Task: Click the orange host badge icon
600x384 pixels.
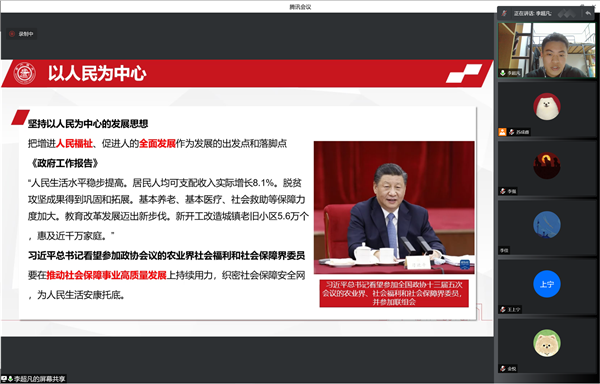Action: tap(502, 132)
